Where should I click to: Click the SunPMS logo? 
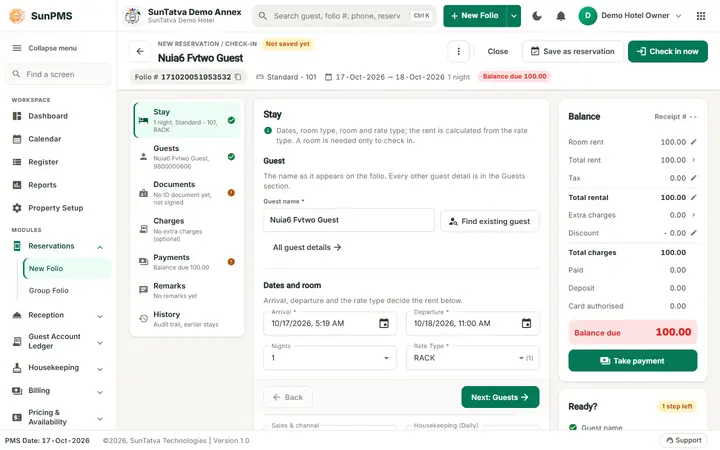pos(17,16)
